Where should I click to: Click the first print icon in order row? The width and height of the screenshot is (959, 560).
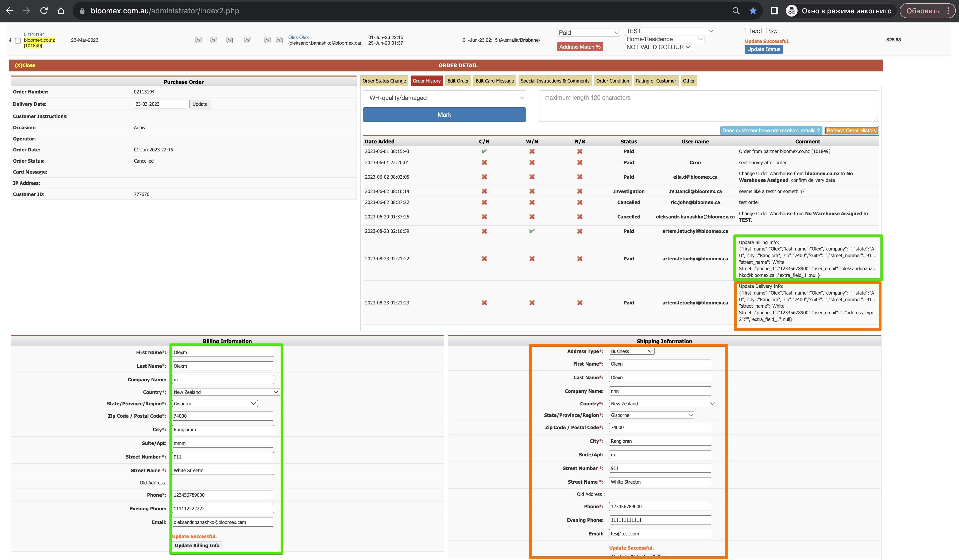(x=198, y=40)
